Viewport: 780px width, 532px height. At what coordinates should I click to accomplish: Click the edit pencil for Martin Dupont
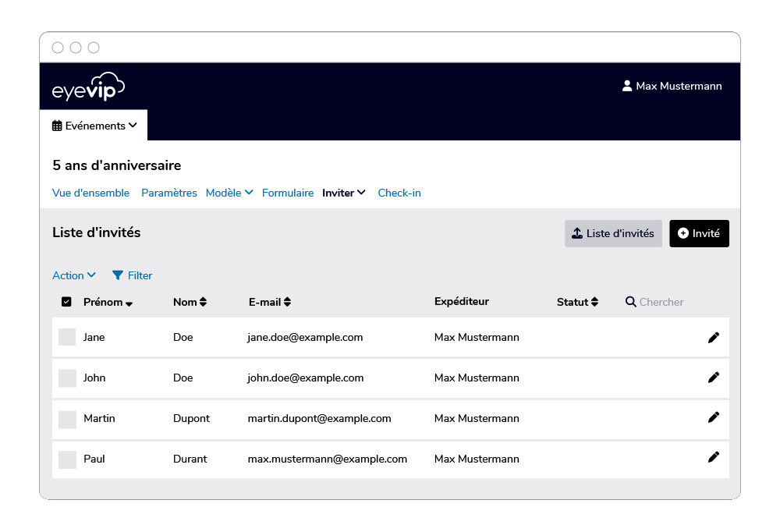coord(713,418)
